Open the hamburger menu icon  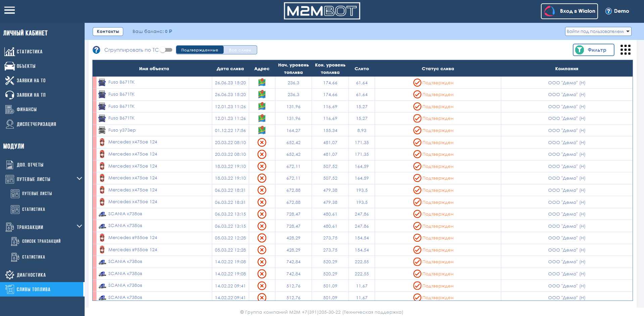9,10
